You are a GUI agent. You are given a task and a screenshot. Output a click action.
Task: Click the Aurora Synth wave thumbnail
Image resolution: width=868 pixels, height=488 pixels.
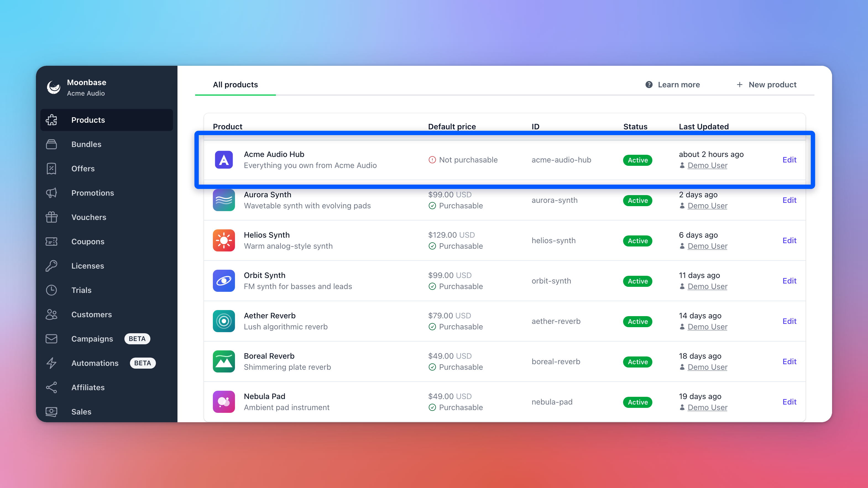point(224,200)
